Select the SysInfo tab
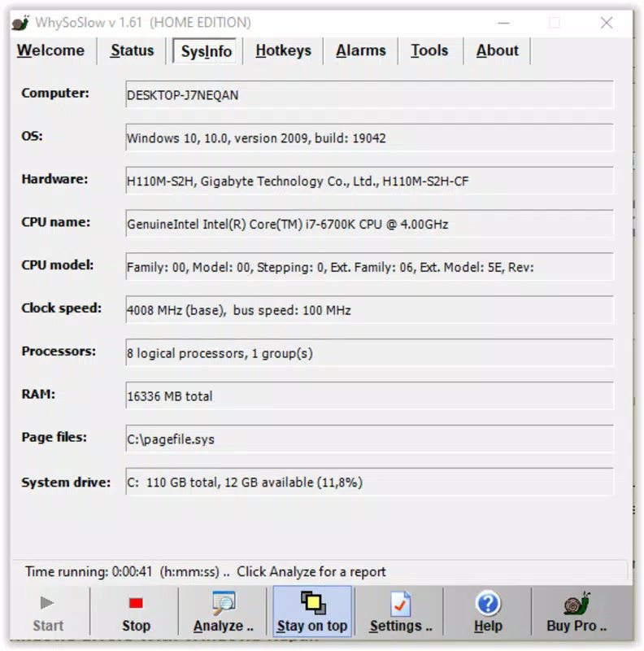Screen dimensions: 644x651 (207, 51)
